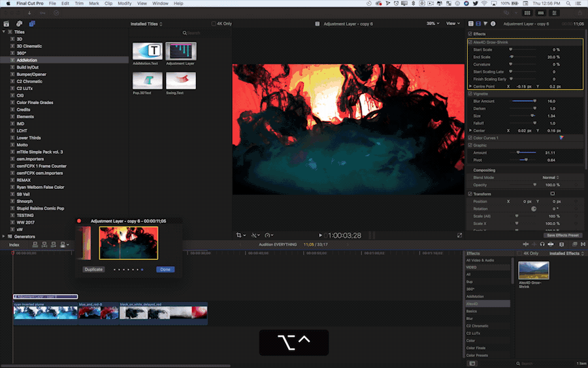
Task: Open the Clip menu
Action: 108,3
